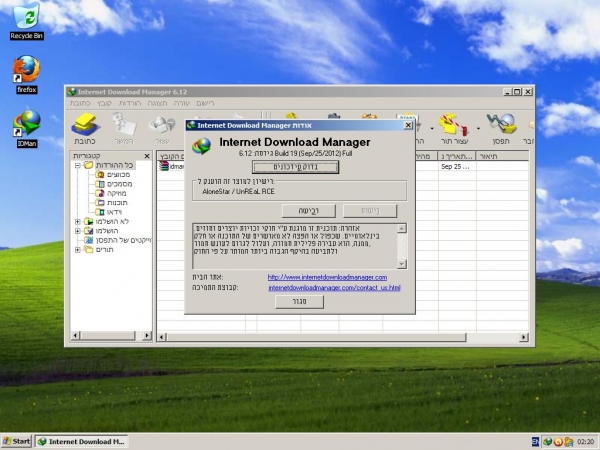Collapse the כל ההורדות tree node
Image resolution: width=600 pixels, height=450 pixels.
(78, 165)
